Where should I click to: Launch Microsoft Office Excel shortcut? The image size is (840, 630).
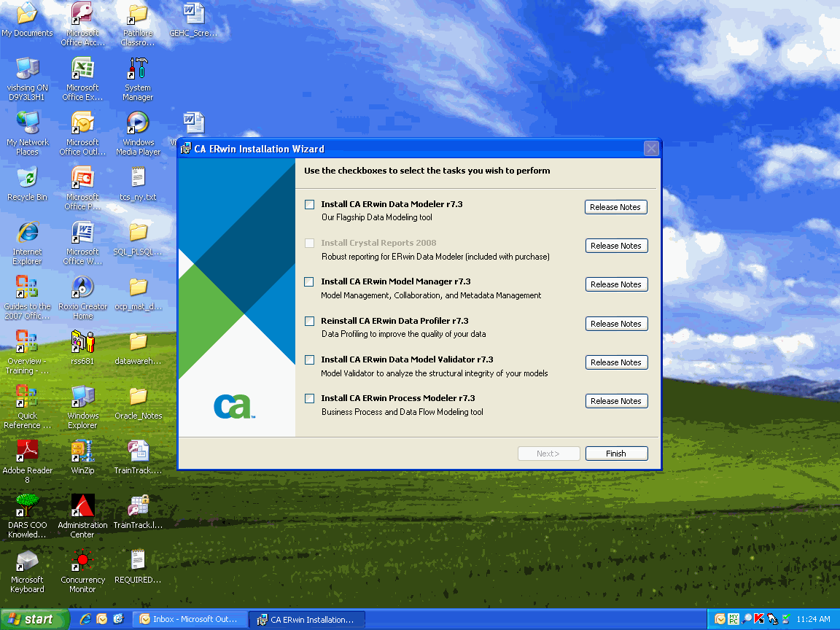82,78
